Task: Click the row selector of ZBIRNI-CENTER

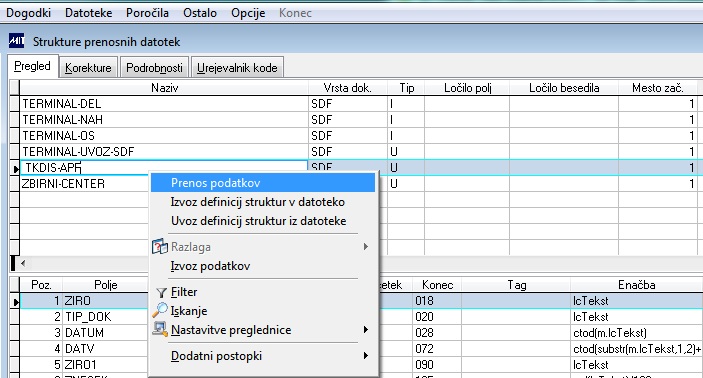Action: coord(15,183)
